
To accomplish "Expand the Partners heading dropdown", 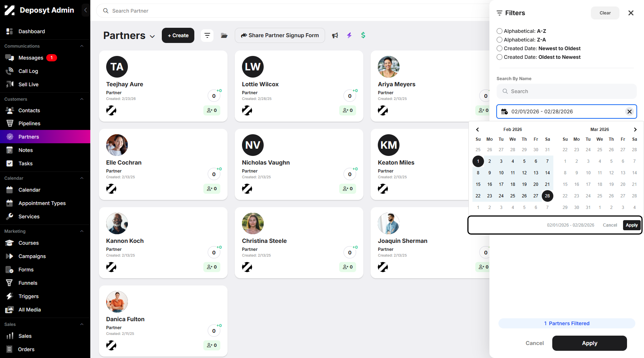I will (152, 36).
